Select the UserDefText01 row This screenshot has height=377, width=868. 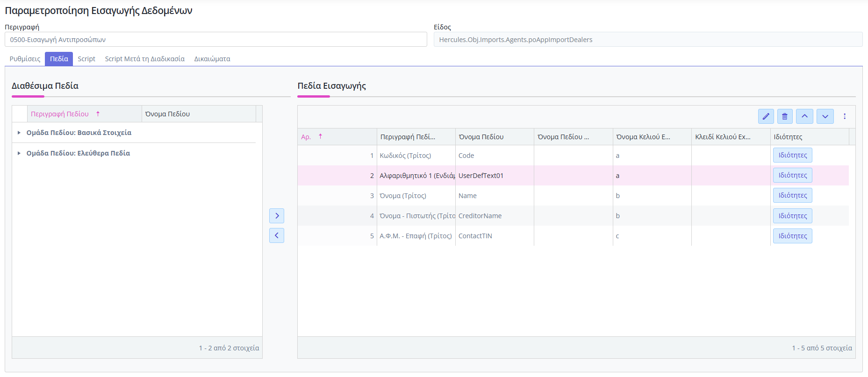click(573, 176)
